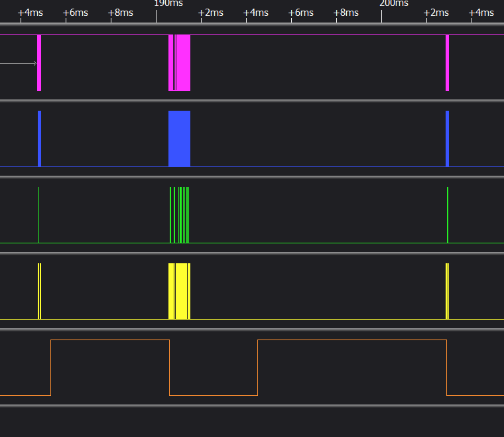Click the second orange high pulse spanning 200ms
Viewport: 504px width, 437px height.
[352, 367]
